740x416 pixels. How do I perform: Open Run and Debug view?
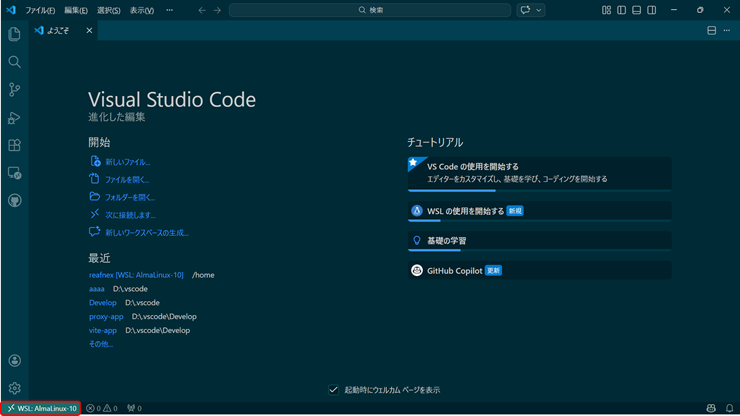(x=14, y=118)
